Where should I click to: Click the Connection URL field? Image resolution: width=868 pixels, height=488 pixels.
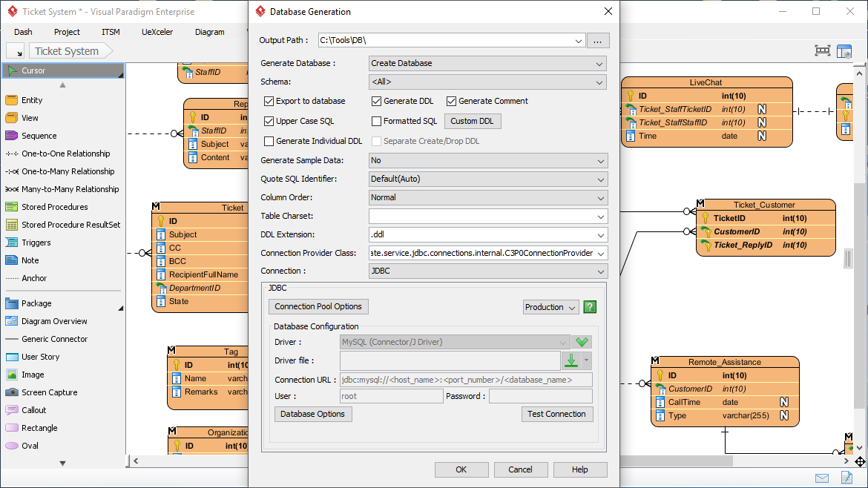click(466, 380)
